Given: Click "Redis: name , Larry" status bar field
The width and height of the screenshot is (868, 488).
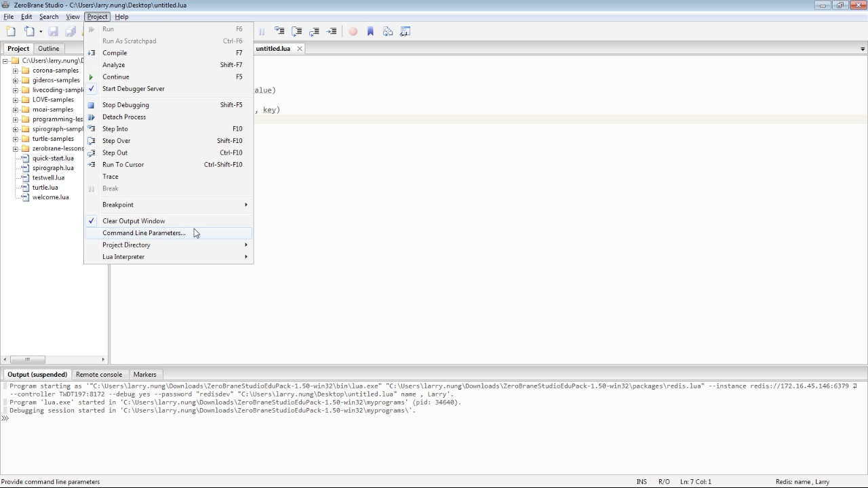Looking at the screenshot, I should click(803, 482).
